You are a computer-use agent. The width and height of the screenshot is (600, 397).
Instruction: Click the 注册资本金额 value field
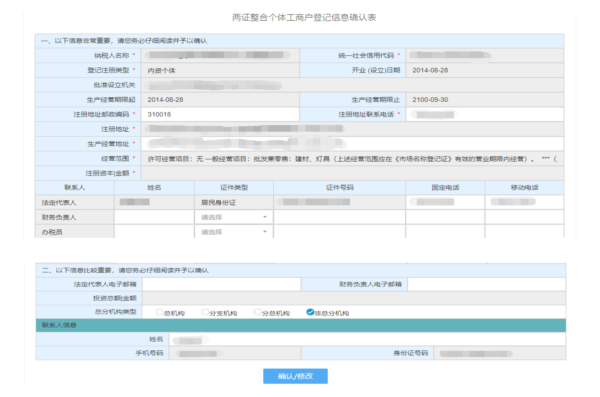[x=352, y=173]
